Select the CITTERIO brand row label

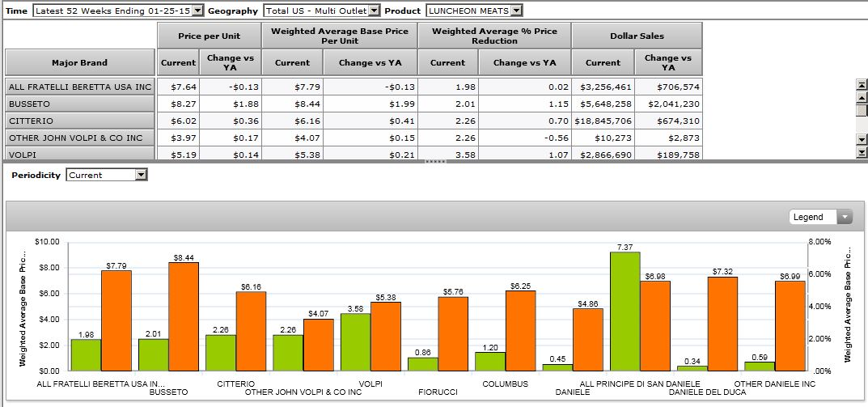pos(79,121)
